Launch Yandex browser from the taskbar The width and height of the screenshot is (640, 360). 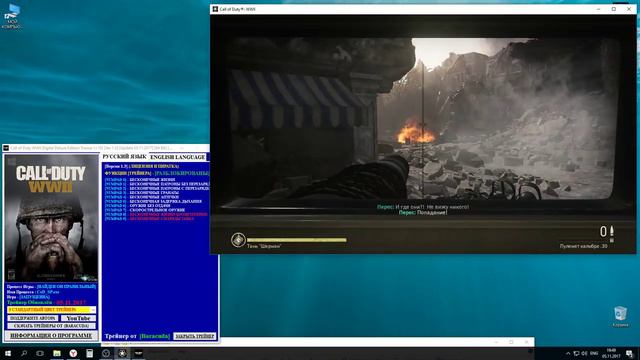(73, 353)
